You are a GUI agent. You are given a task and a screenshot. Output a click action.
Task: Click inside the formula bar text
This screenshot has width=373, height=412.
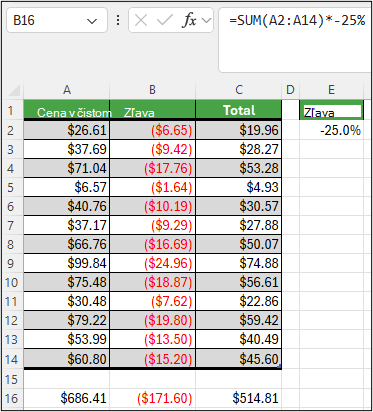click(x=297, y=21)
